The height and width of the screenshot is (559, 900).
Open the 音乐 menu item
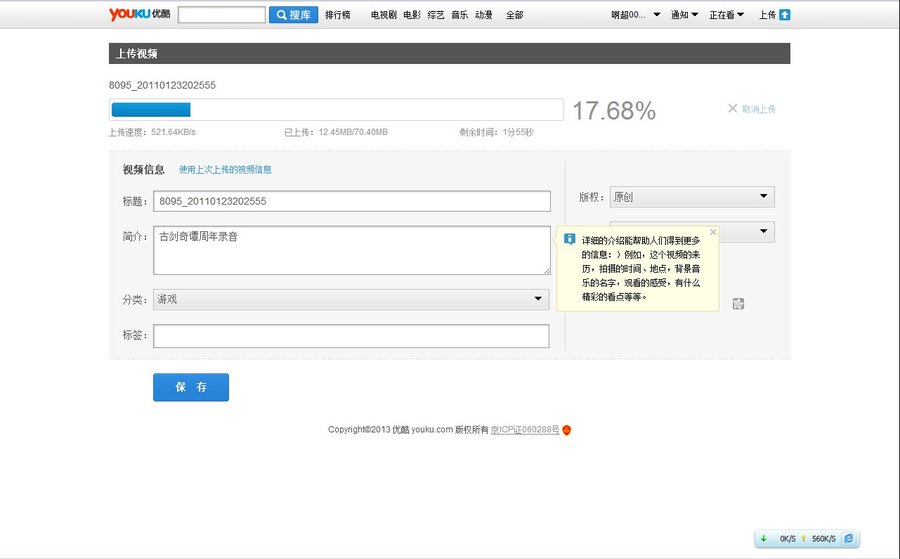[460, 15]
